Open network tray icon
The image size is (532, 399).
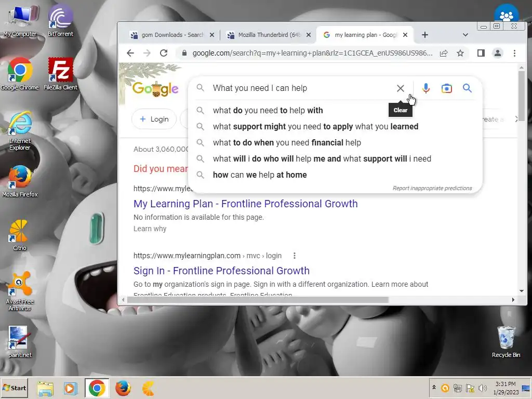(x=457, y=388)
